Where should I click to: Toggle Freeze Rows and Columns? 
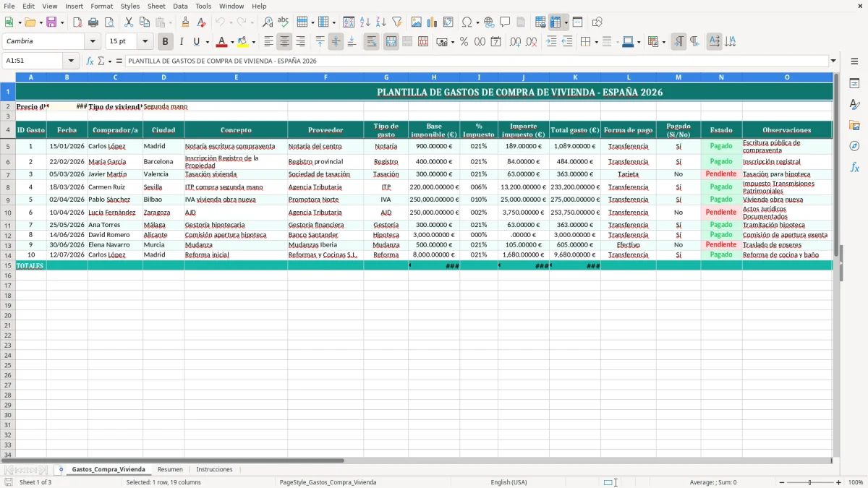556,22
